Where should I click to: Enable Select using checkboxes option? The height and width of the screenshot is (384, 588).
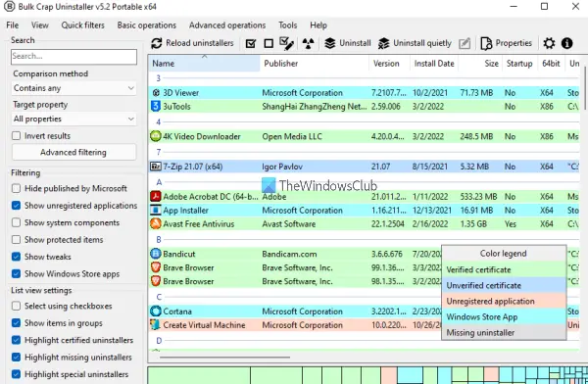point(16,306)
